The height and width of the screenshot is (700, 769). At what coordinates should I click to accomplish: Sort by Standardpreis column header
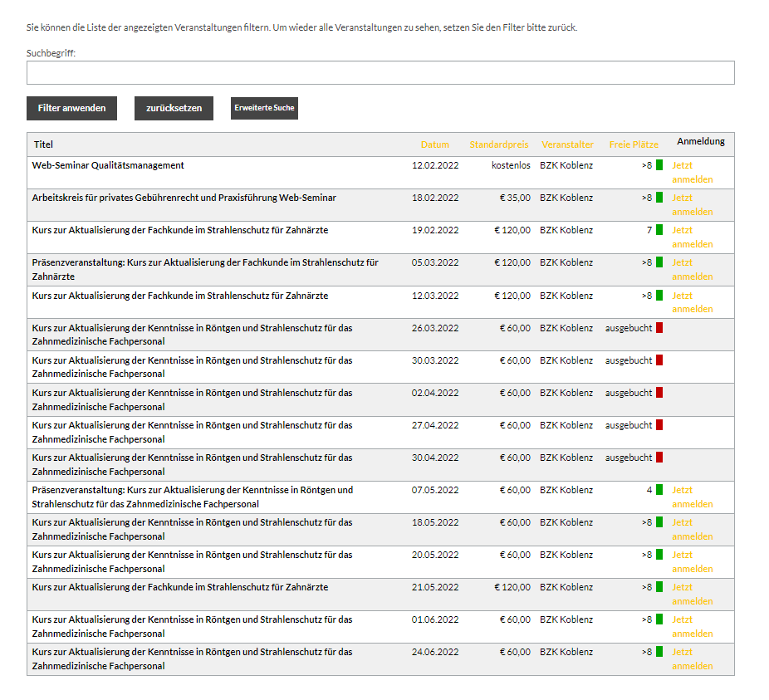(x=498, y=144)
